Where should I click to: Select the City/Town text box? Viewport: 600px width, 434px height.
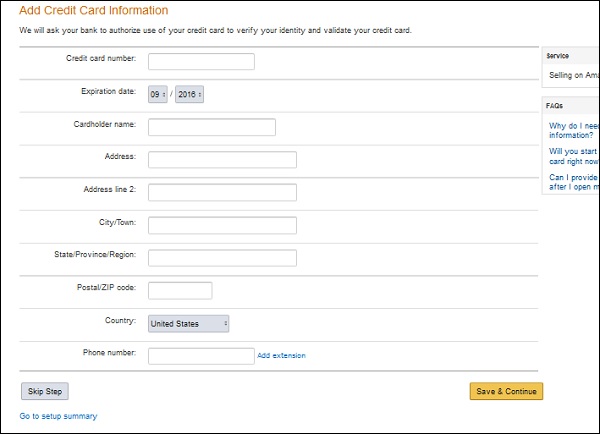(x=222, y=225)
